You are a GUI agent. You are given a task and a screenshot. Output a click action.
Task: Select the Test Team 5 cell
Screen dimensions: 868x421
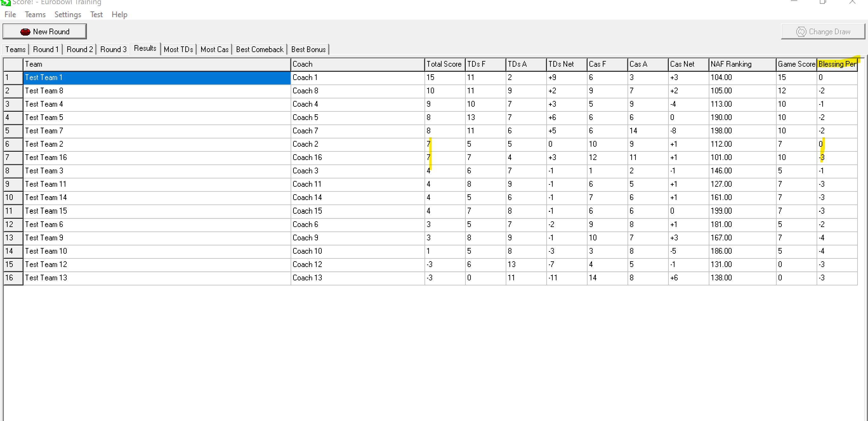coord(157,118)
